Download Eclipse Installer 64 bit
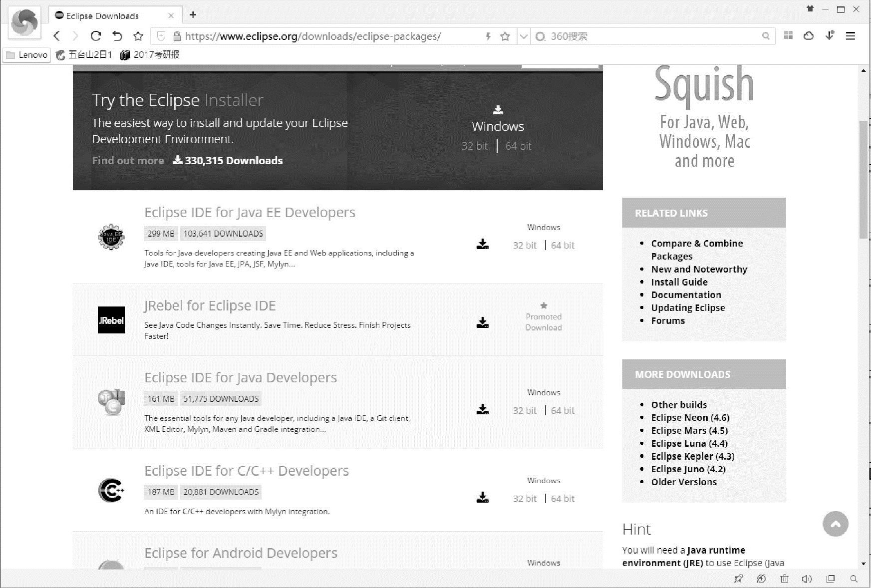 pos(518,146)
